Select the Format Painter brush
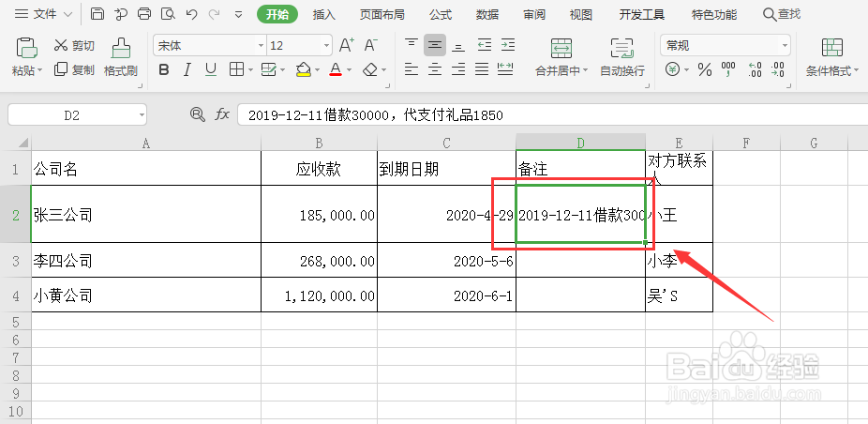Image resolution: width=868 pixels, height=424 pixels. point(121,57)
